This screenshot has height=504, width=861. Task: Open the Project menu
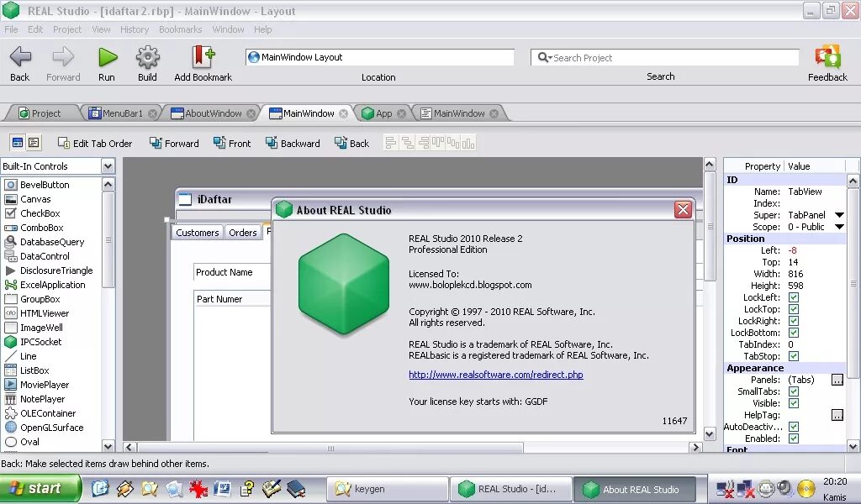[x=67, y=29]
